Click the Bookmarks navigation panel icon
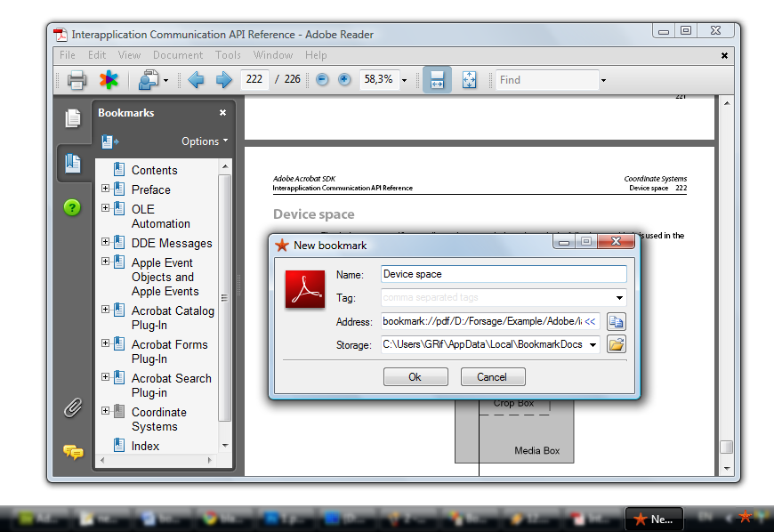This screenshot has width=774, height=532. click(73, 163)
